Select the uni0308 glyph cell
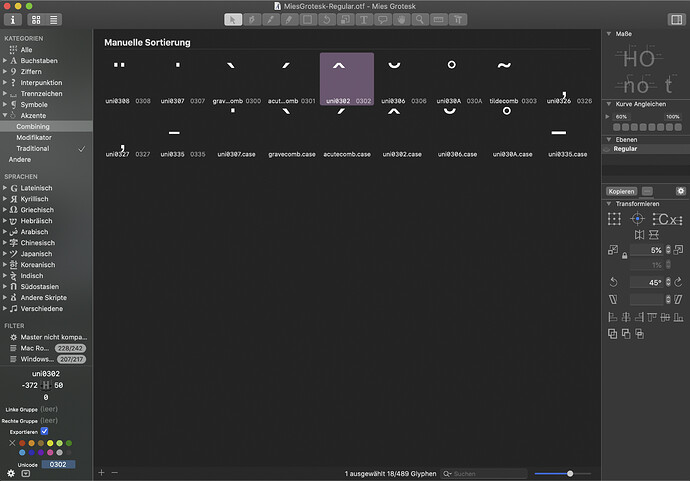This screenshot has width=690, height=481. click(x=128, y=79)
